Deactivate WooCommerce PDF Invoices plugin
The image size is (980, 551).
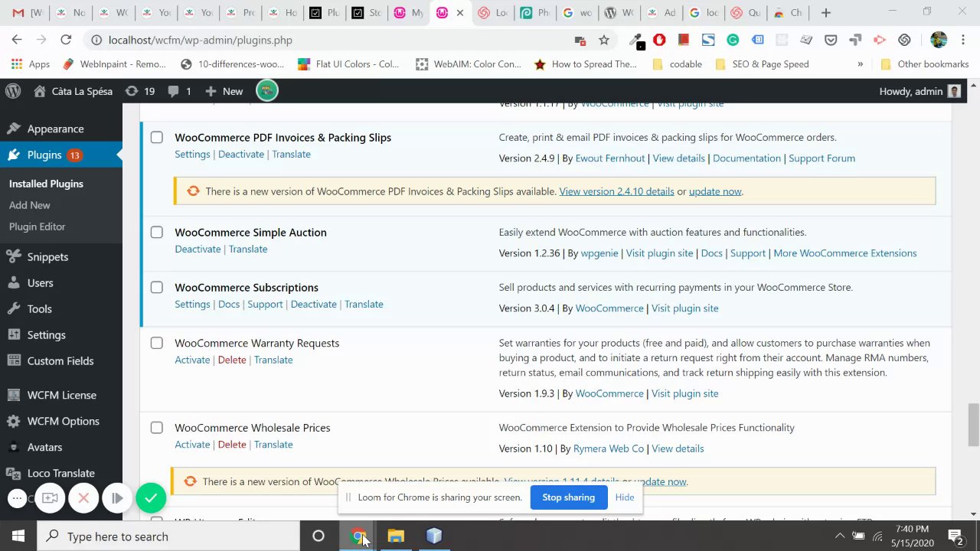(x=241, y=155)
